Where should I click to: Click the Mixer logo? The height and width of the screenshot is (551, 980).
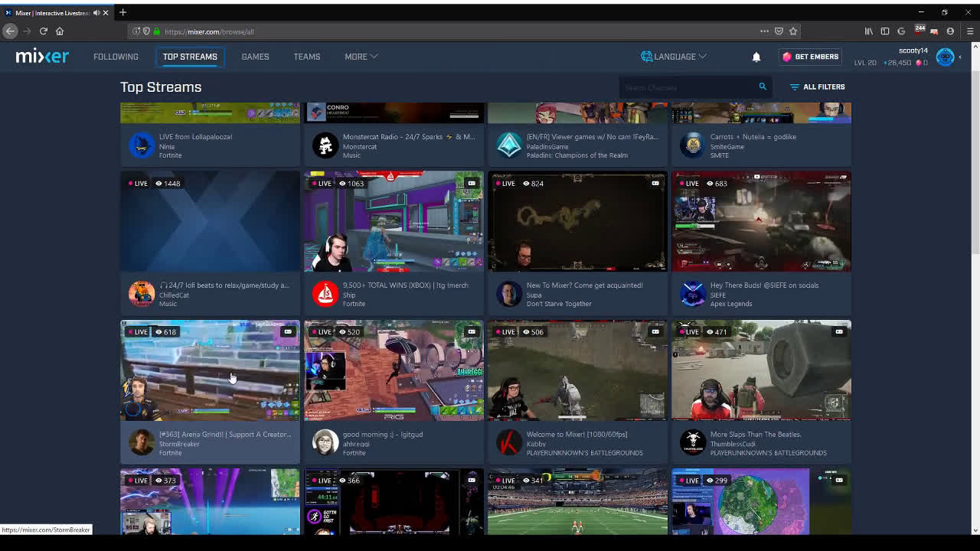41,56
